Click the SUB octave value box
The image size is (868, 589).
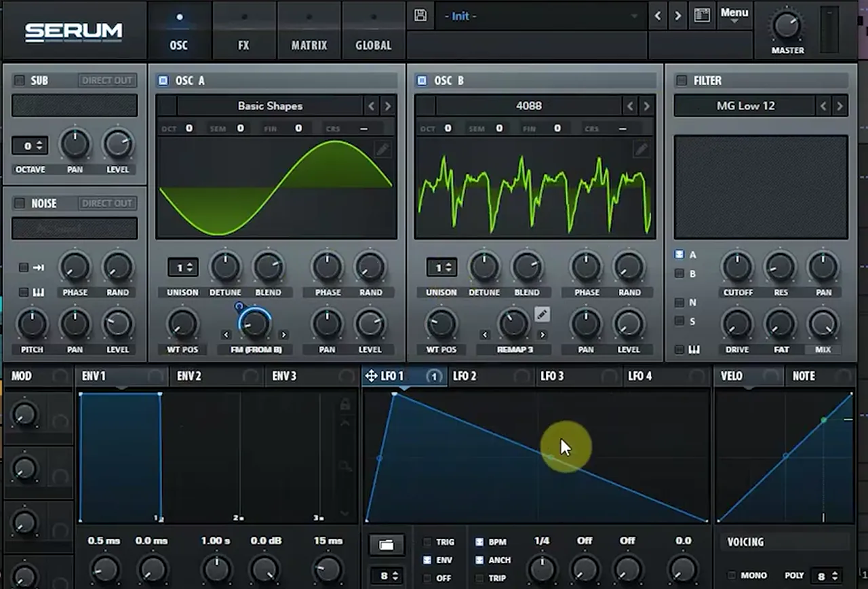coord(29,146)
